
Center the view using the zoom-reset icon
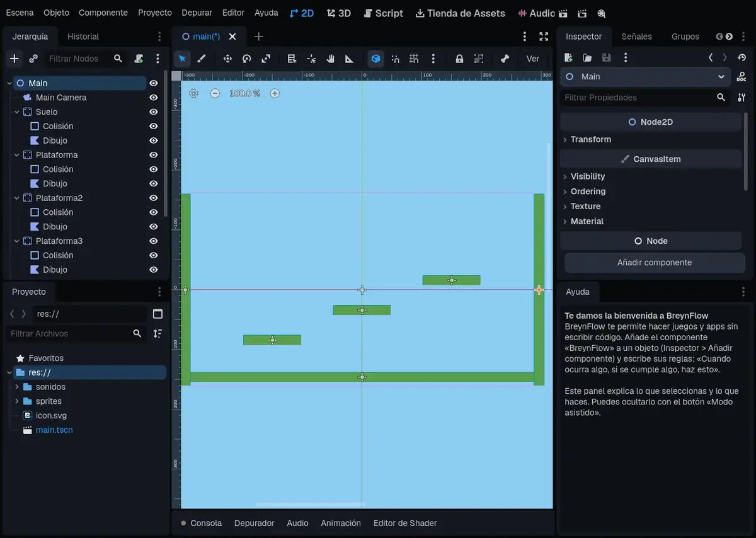(193, 93)
